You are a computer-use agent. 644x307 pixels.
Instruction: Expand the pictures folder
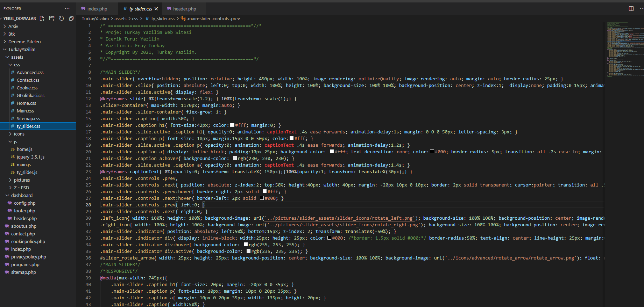[x=22, y=180]
